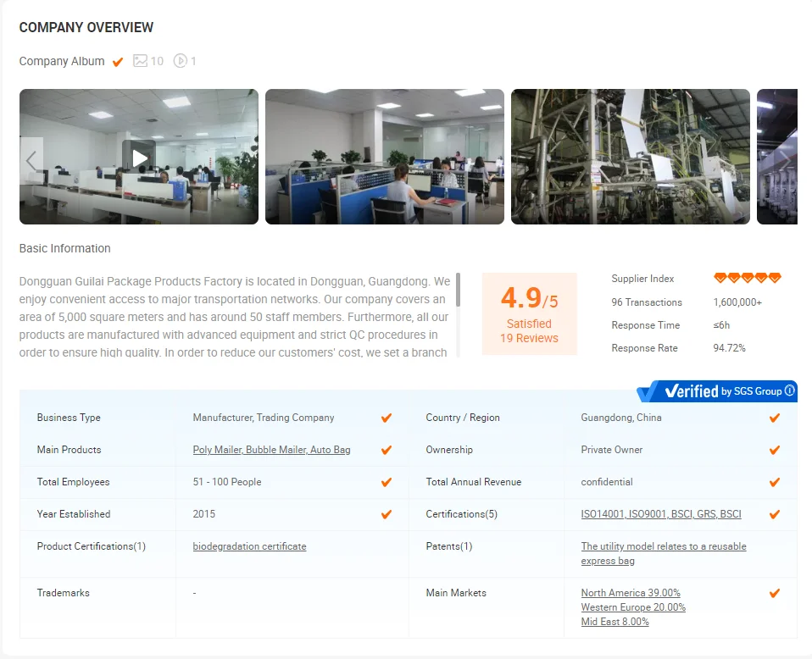Click the verified checkmark in Year Established row
Viewport: 812px width, 659px height.
387,514
